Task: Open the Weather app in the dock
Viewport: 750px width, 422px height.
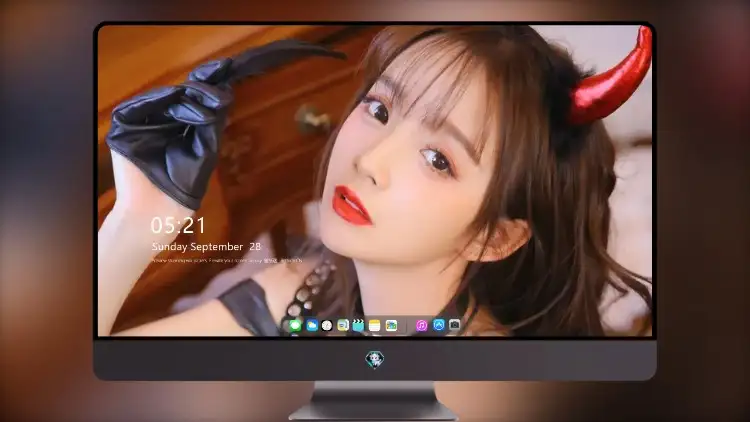Action: click(312, 325)
